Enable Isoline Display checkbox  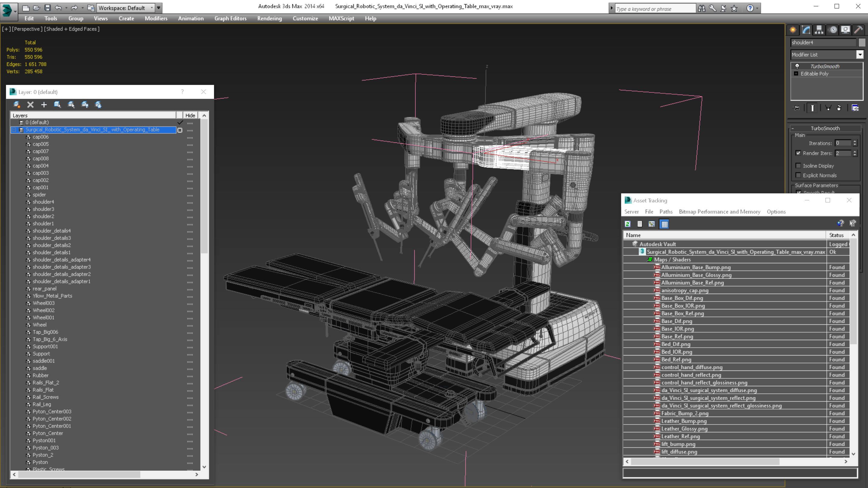coord(798,166)
